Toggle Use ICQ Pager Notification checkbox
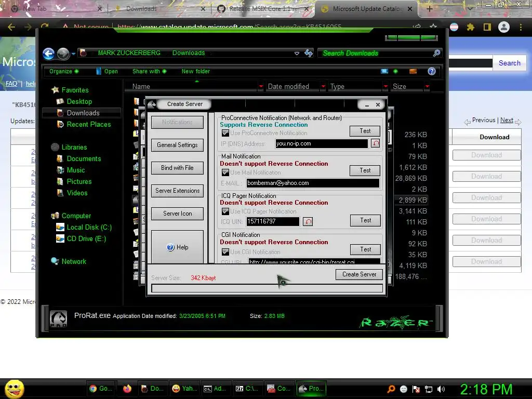The height and width of the screenshot is (399, 532). (x=225, y=211)
